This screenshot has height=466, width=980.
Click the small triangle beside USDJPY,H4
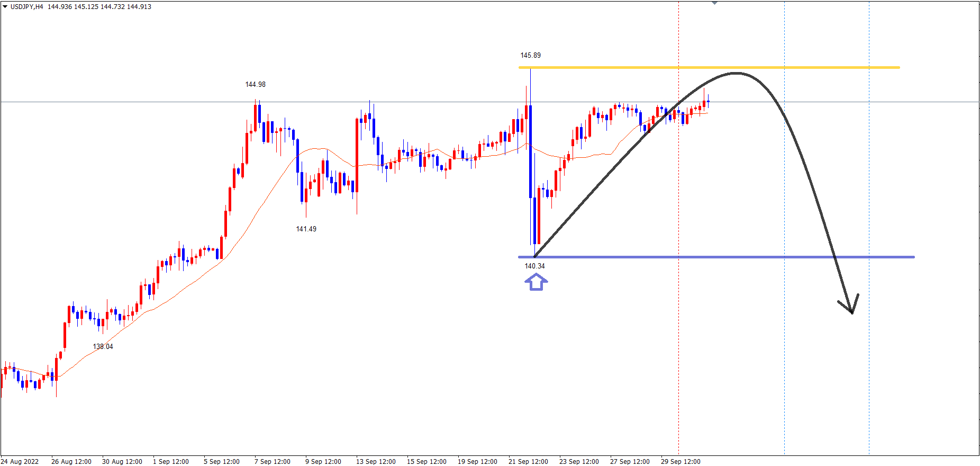point(5,7)
